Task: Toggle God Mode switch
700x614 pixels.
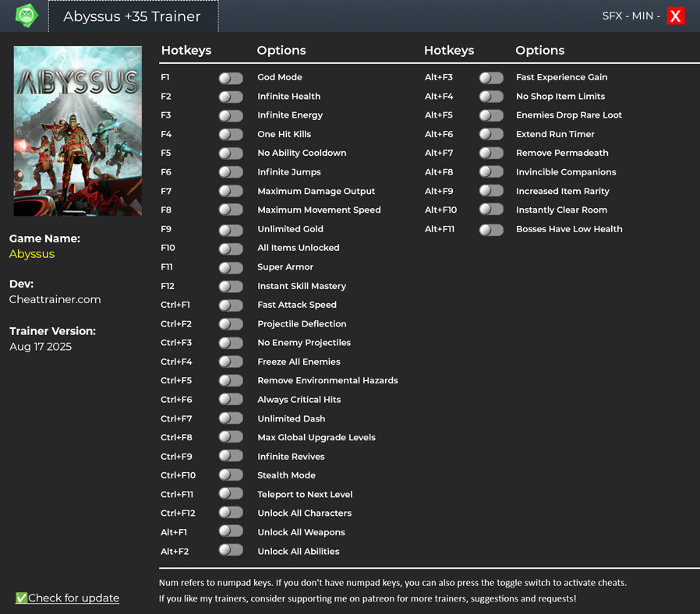Action: [231, 78]
